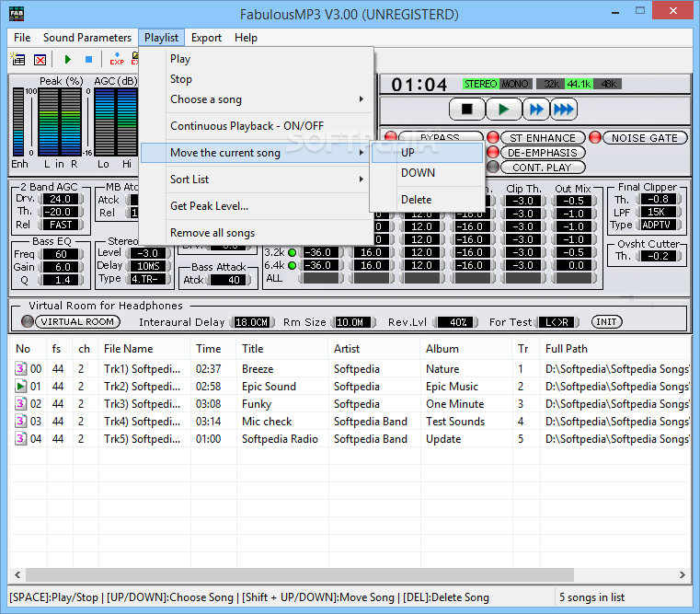The image size is (700, 614).
Task: Click file icon for track 03 Mic check
Action: (20, 421)
